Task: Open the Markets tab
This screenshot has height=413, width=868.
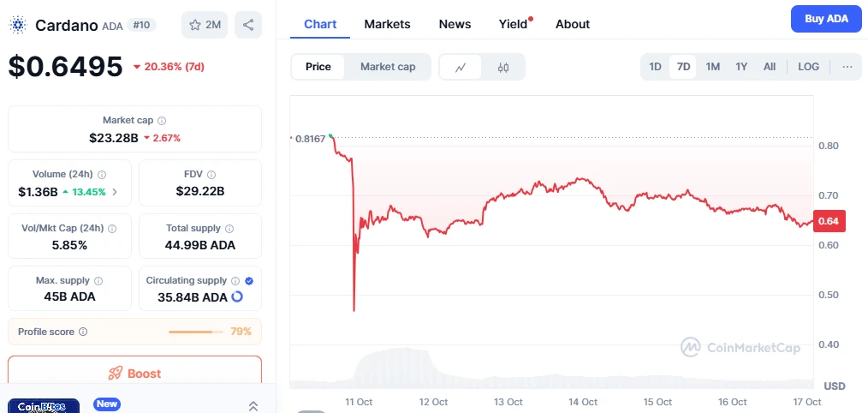Action: click(387, 24)
